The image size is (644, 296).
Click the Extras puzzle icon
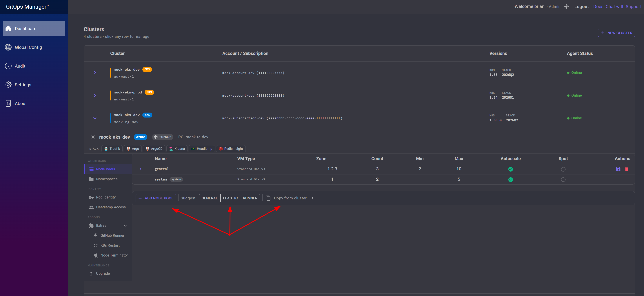(x=91, y=226)
